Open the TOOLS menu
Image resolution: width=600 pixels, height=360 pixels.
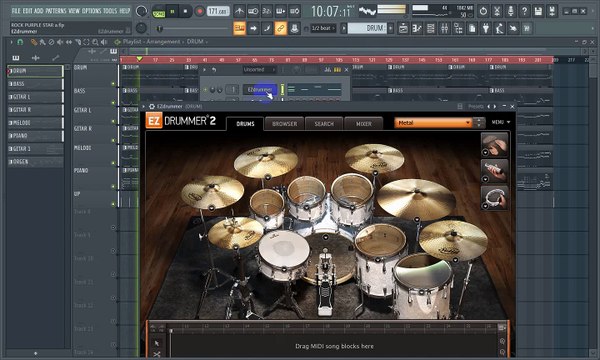tap(110, 11)
